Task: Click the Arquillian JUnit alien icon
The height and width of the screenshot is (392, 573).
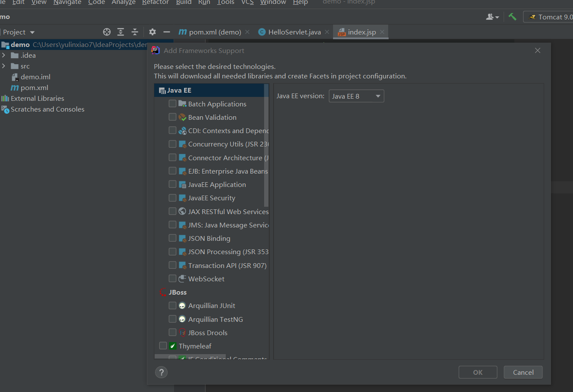Action: pyautogui.click(x=182, y=305)
